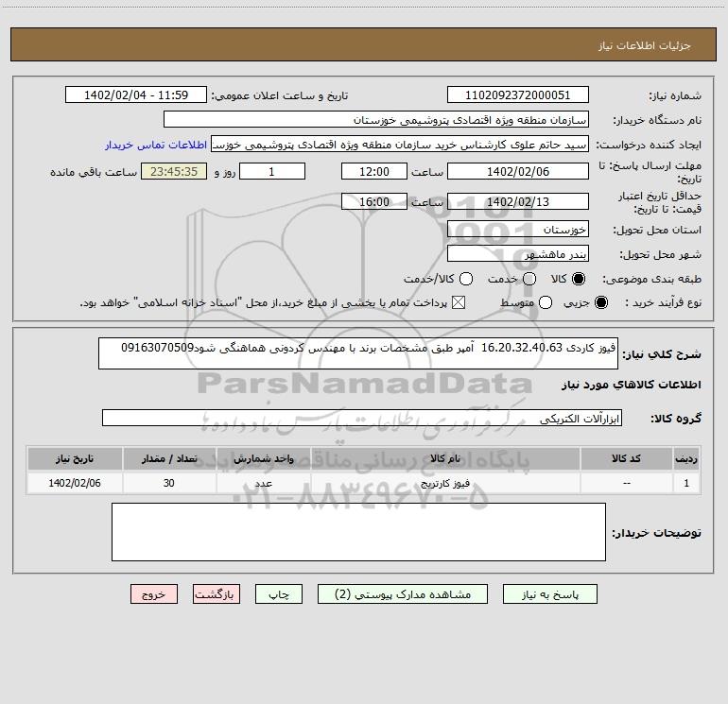
Task: Click the price validity time 16:00 field
Action: pyautogui.click(x=374, y=201)
